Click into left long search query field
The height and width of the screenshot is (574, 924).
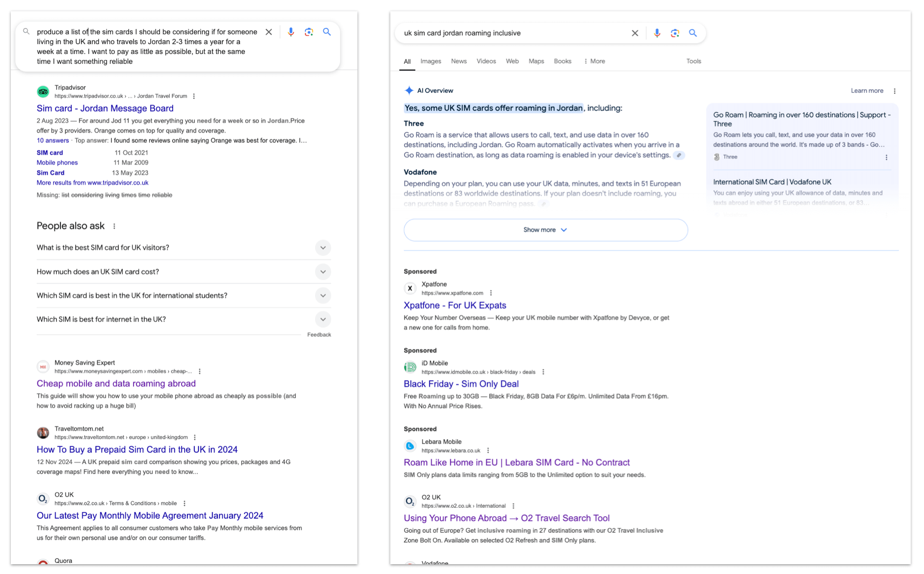tap(147, 47)
